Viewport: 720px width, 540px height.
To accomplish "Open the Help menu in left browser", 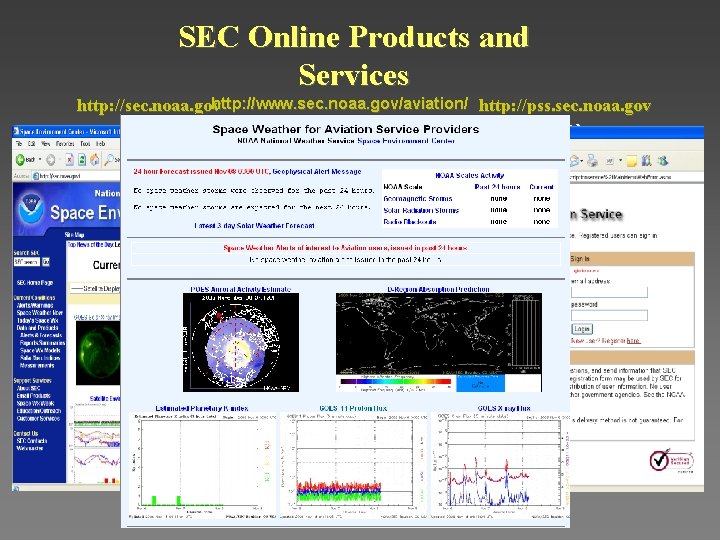I will 101,144.
